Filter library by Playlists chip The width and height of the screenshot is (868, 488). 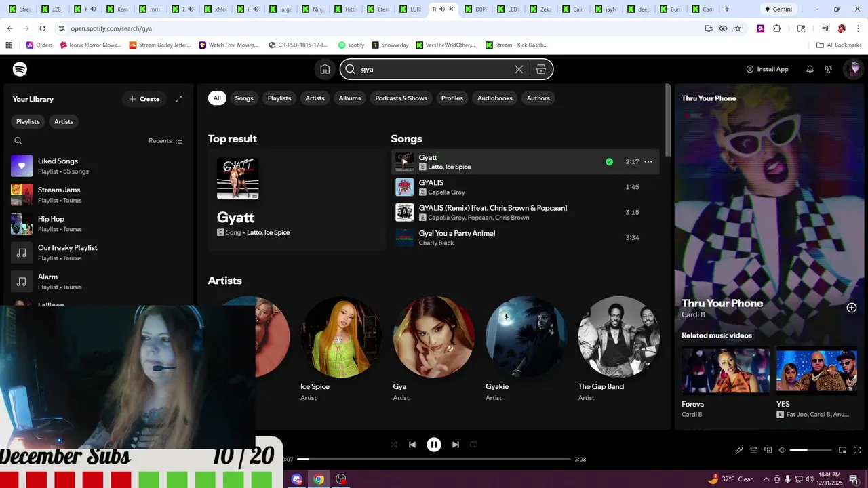tap(28, 121)
